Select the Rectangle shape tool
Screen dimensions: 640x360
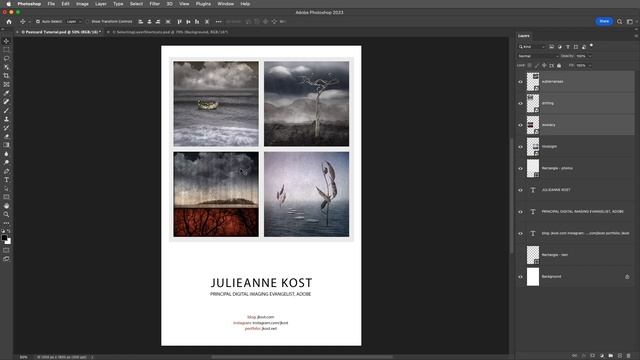coord(6,197)
